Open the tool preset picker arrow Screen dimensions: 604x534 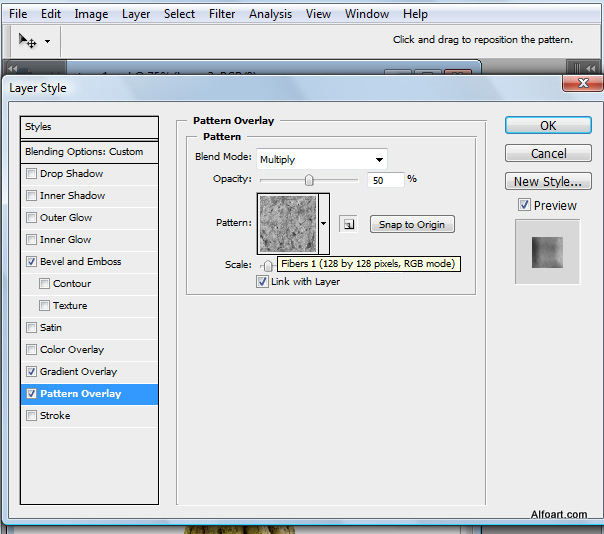coord(47,42)
